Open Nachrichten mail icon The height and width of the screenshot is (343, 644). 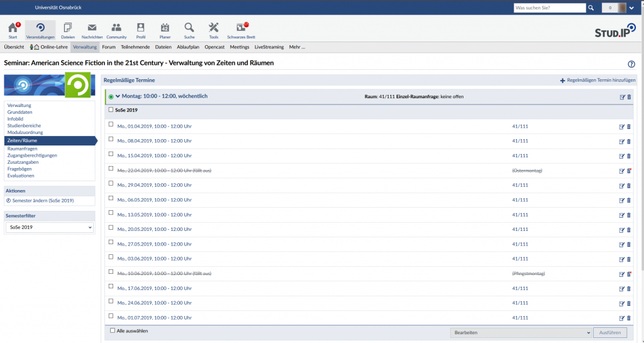coord(92,28)
